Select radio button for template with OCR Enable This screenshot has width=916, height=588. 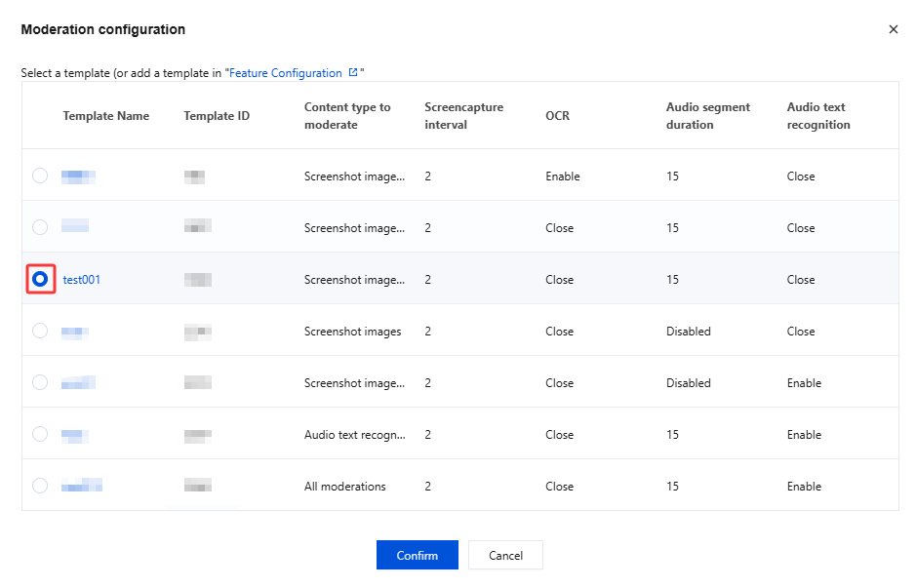click(x=40, y=176)
